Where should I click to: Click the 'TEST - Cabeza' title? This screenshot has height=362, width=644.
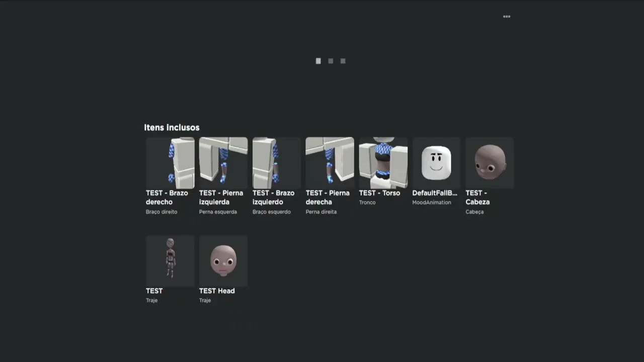coord(477,198)
